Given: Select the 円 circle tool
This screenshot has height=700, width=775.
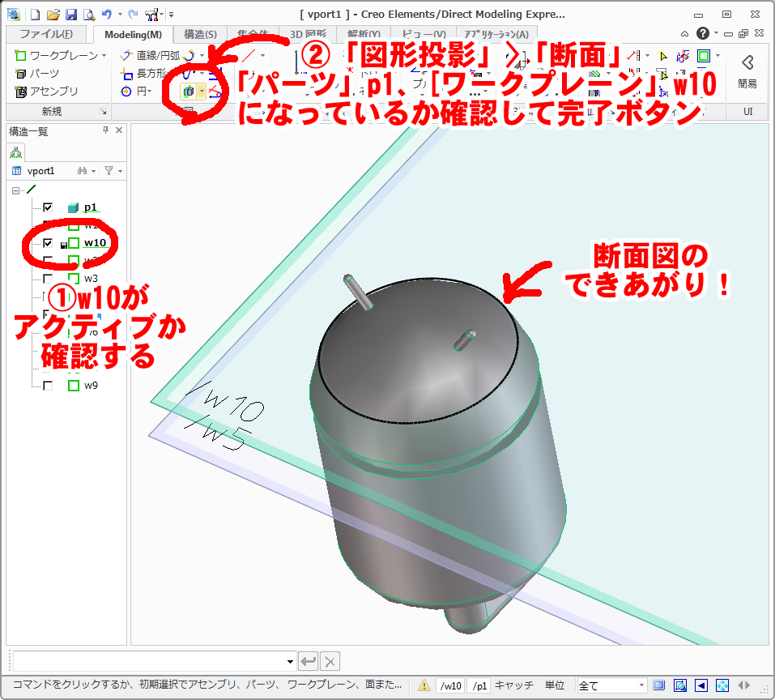Looking at the screenshot, I should tap(140, 90).
